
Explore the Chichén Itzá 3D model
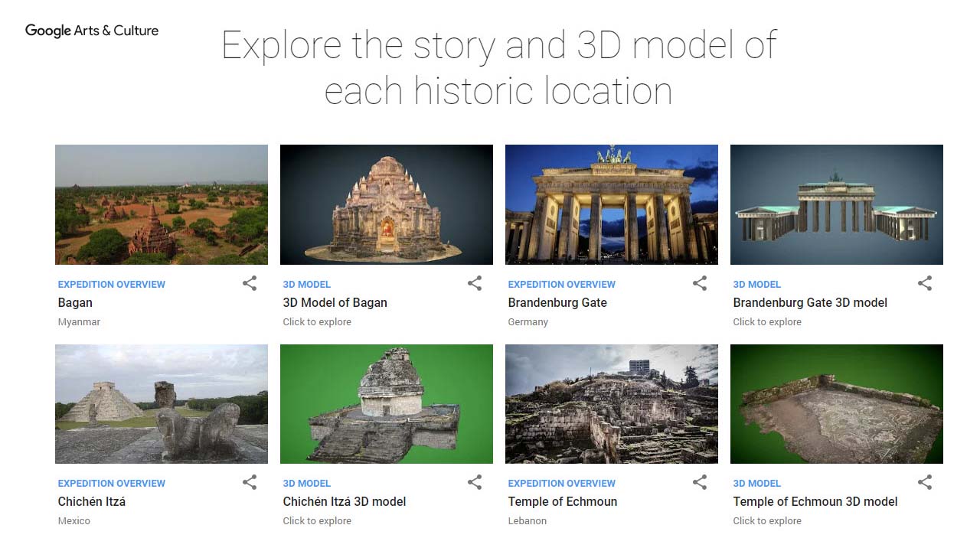point(343,501)
